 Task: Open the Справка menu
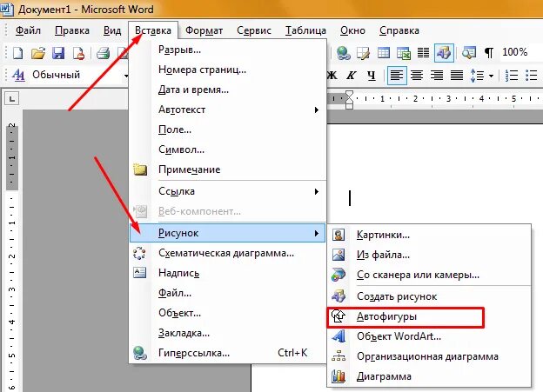399,30
